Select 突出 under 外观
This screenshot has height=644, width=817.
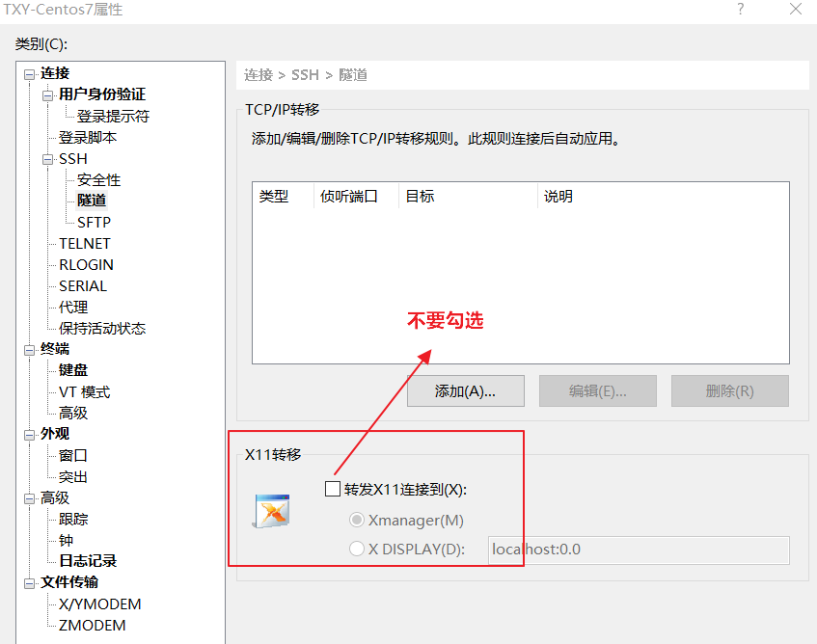coord(73,477)
